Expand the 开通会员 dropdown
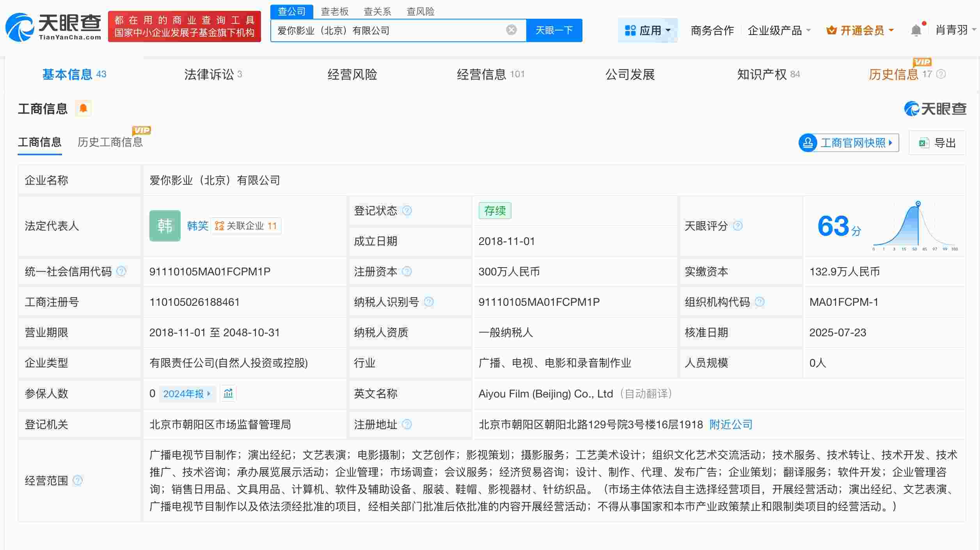This screenshot has height=550, width=980. pyautogui.click(x=860, y=30)
